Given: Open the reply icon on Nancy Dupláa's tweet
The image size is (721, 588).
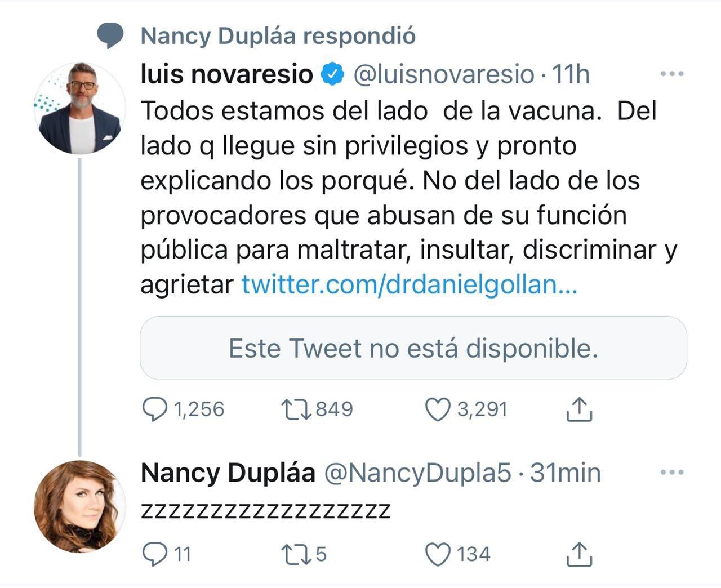Looking at the screenshot, I should pyautogui.click(x=153, y=554).
